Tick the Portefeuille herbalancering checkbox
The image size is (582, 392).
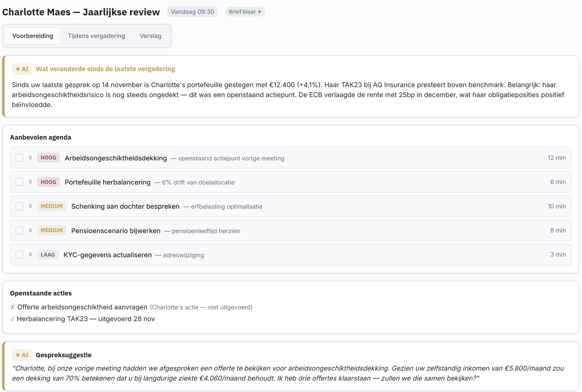click(20, 182)
